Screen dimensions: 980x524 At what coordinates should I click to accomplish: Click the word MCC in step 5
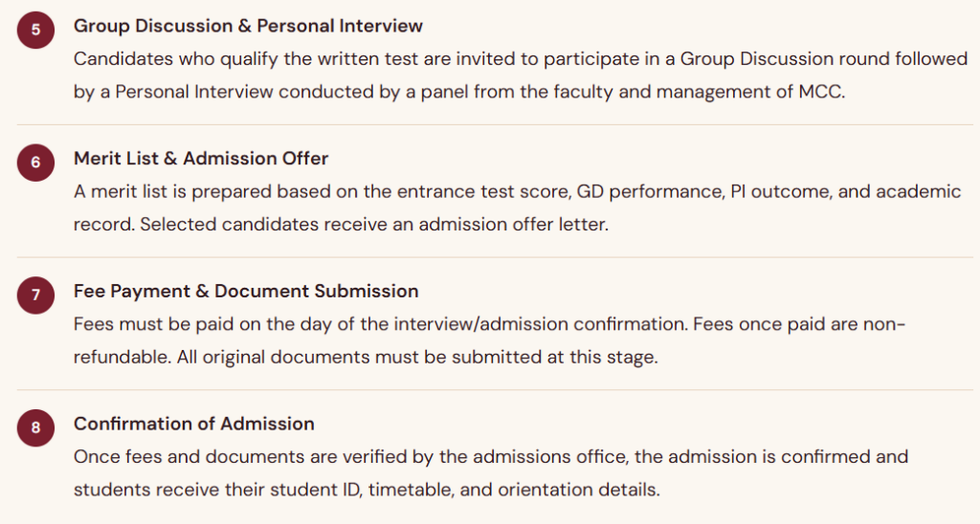(x=821, y=92)
